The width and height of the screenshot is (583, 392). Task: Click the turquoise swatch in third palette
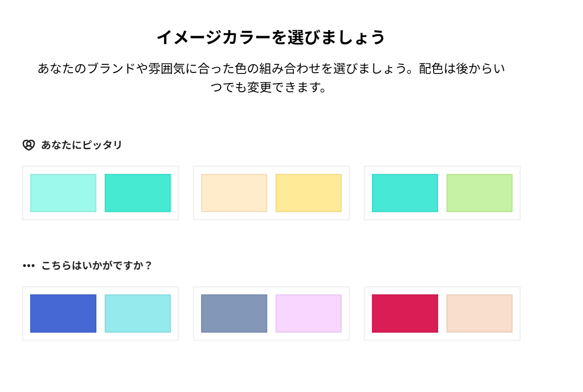coord(405,193)
